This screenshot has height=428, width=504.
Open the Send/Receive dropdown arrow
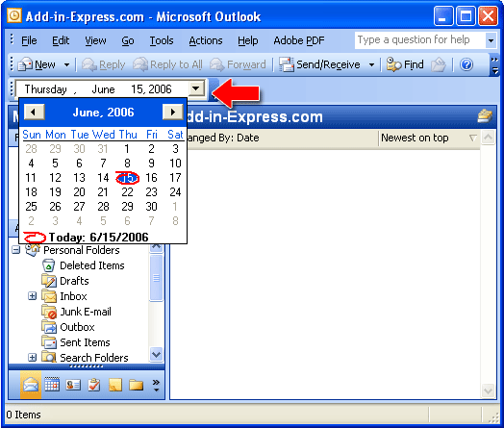pos(371,64)
